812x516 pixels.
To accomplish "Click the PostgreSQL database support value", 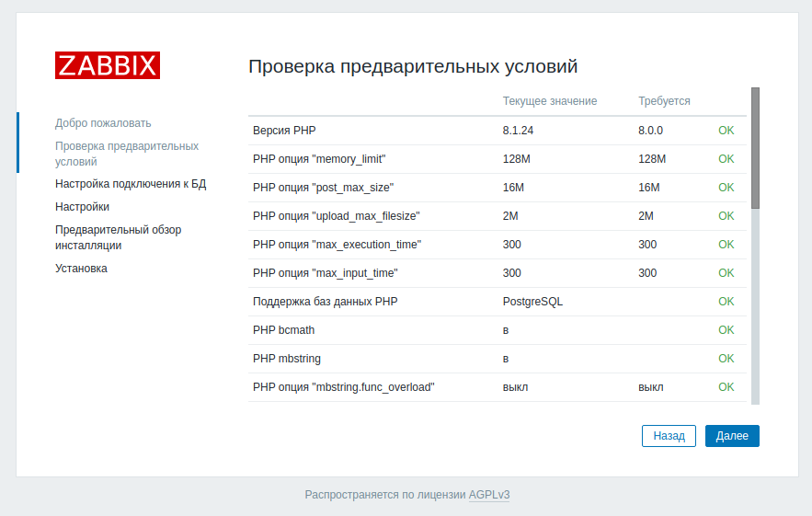I will 532,302.
